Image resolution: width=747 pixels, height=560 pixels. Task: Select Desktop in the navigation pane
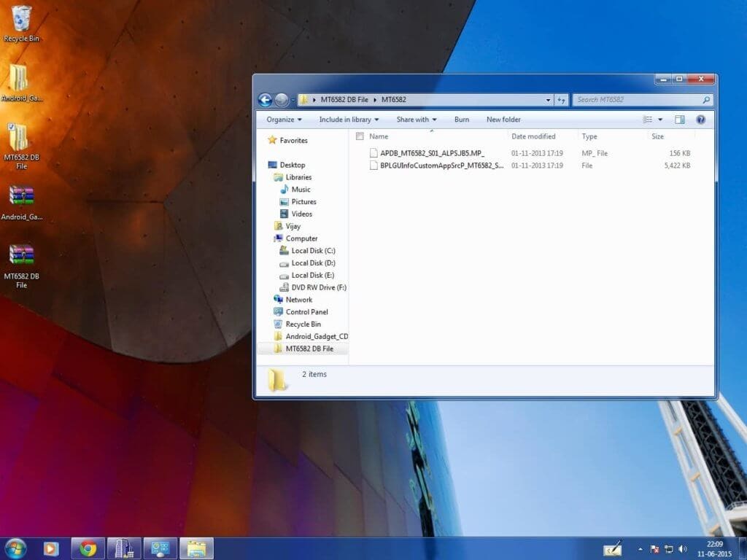click(x=287, y=165)
